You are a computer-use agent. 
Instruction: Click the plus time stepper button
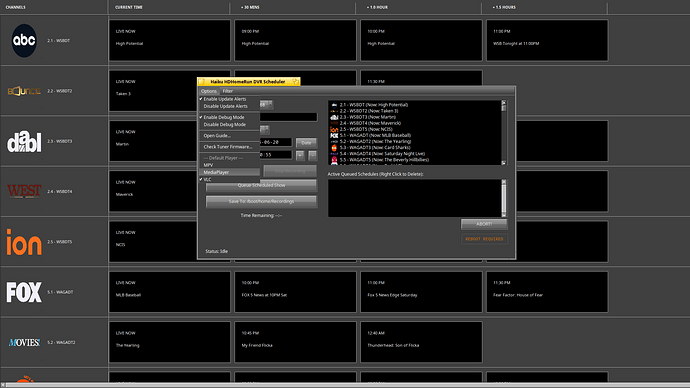300,155
